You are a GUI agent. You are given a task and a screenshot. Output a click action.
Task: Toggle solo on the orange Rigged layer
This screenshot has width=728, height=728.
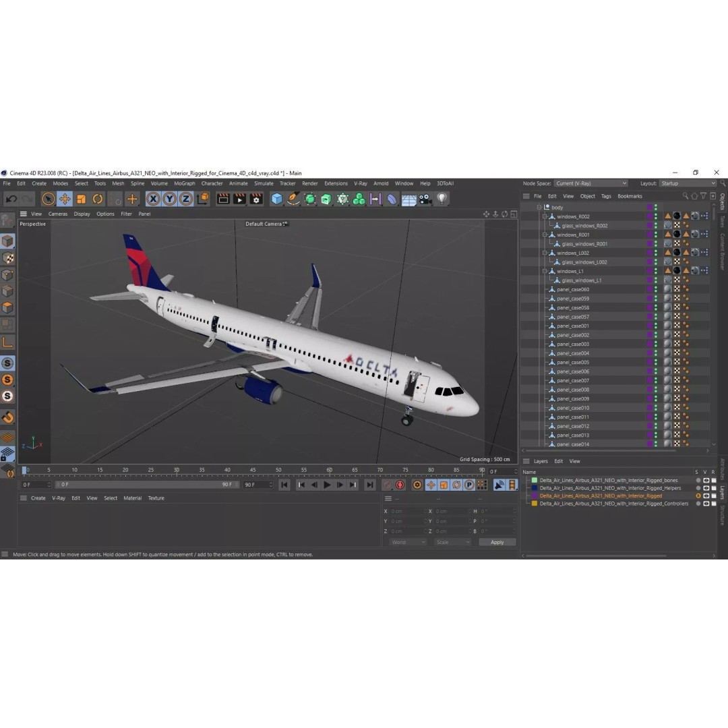(x=698, y=496)
